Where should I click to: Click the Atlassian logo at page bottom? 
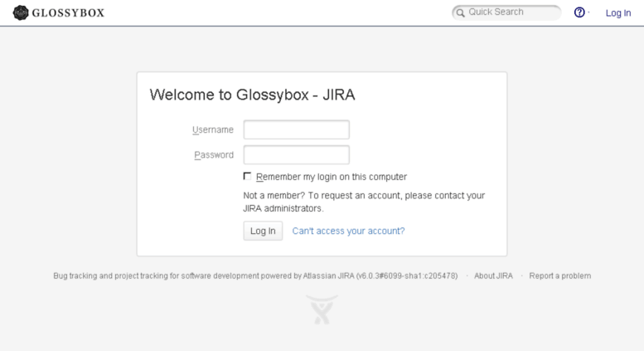point(322,310)
